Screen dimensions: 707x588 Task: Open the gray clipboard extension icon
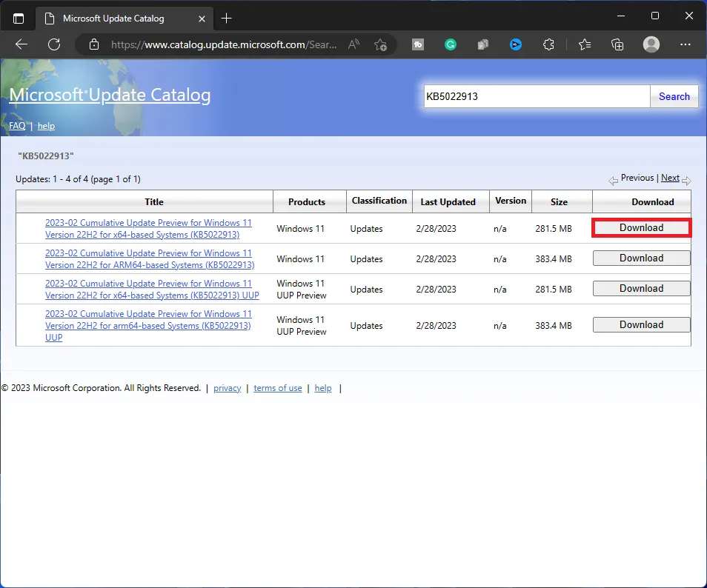[x=483, y=44]
